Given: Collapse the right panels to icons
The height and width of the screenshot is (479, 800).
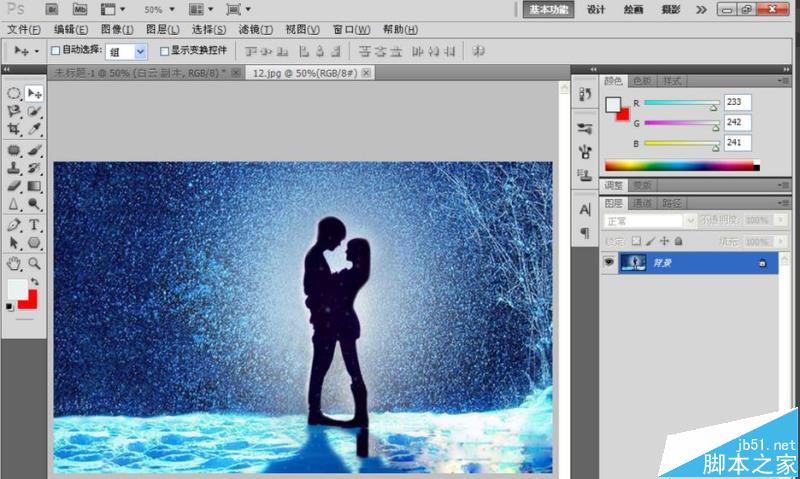Looking at the screenshot, I should [x=786, y=69].
